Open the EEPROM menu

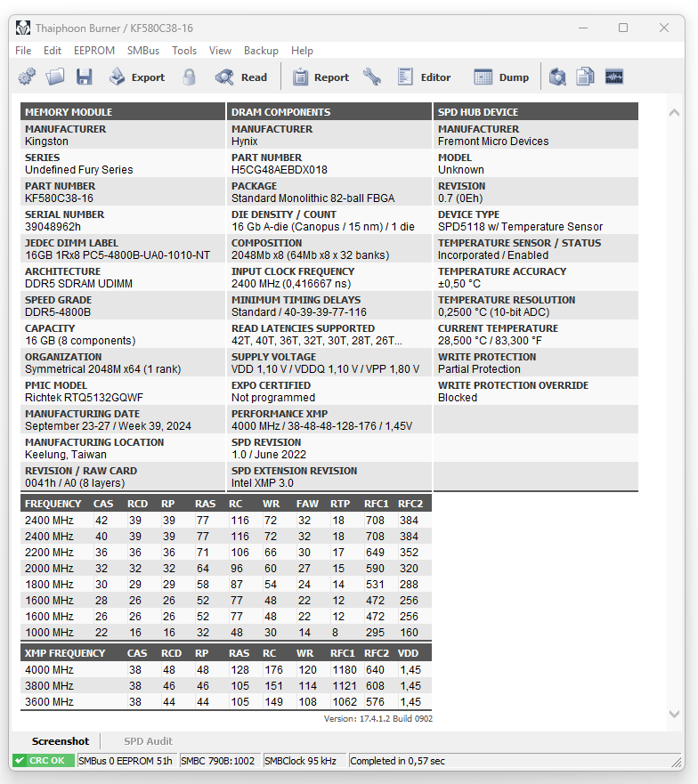[x=94, y=51]
